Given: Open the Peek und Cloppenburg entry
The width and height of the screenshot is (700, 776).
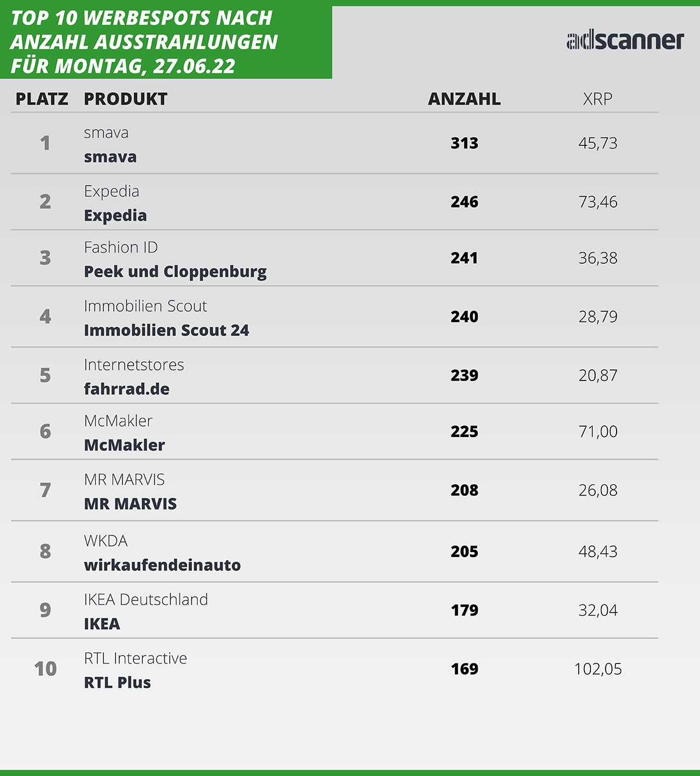Looking at the screenshot, I should point(176,272).
